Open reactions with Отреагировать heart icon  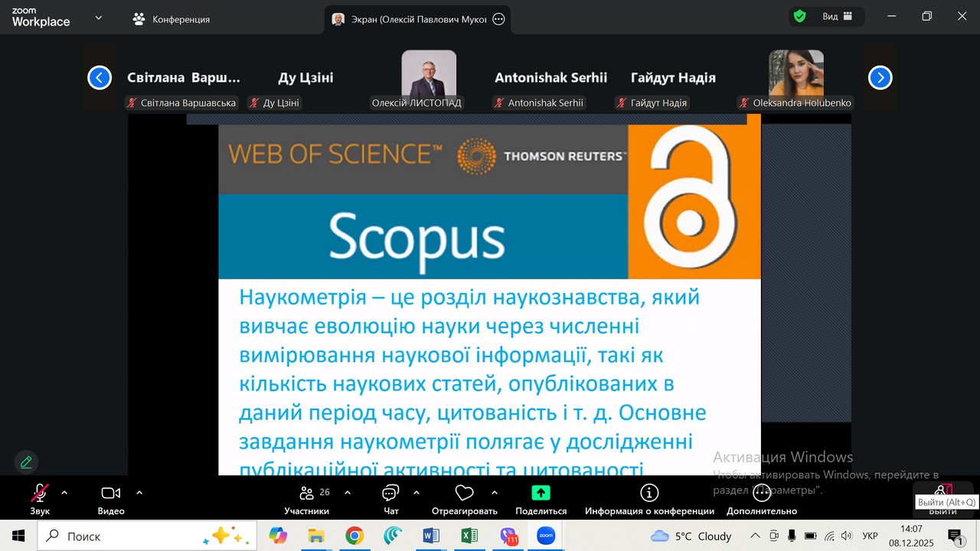(x=465, y=499)
